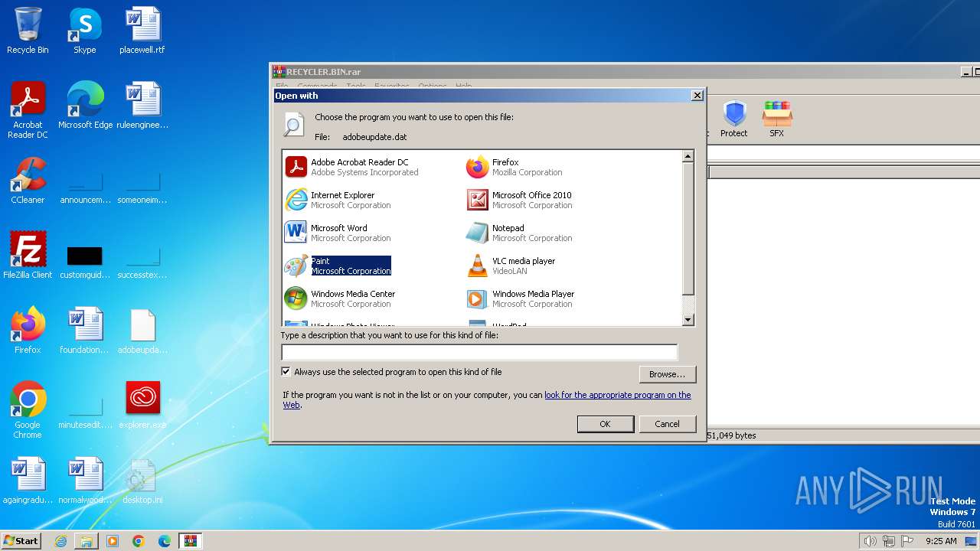Open the Google Chrome desktop shortcut
Image resolution: width=980 pixels, height=551 pixels.
coord(28,410)
